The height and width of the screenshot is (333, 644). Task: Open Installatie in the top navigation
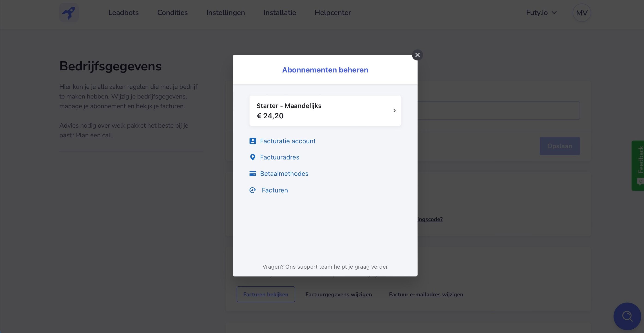click(x=280, y=13)
